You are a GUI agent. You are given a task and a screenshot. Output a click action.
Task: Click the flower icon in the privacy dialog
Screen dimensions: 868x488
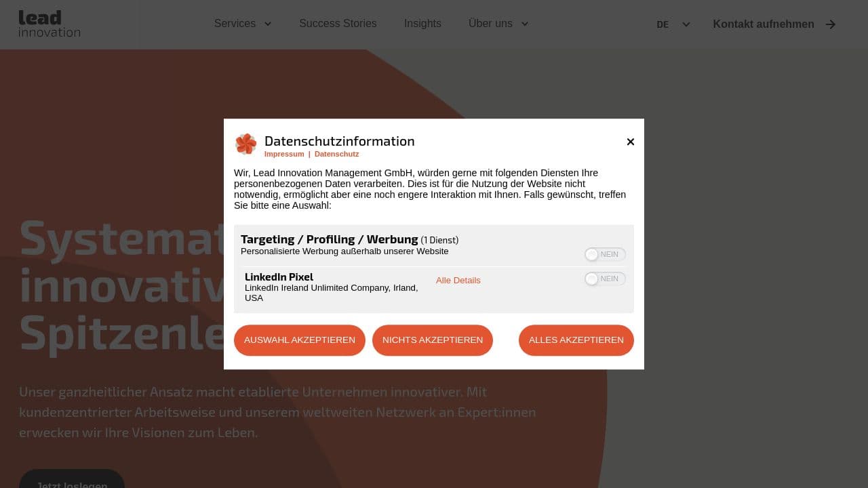point(245,144)
